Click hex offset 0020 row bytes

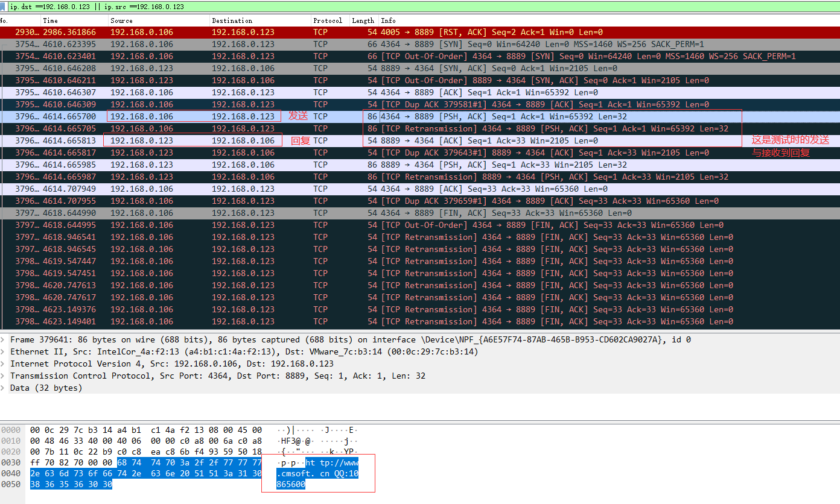(x=146, y=452)
